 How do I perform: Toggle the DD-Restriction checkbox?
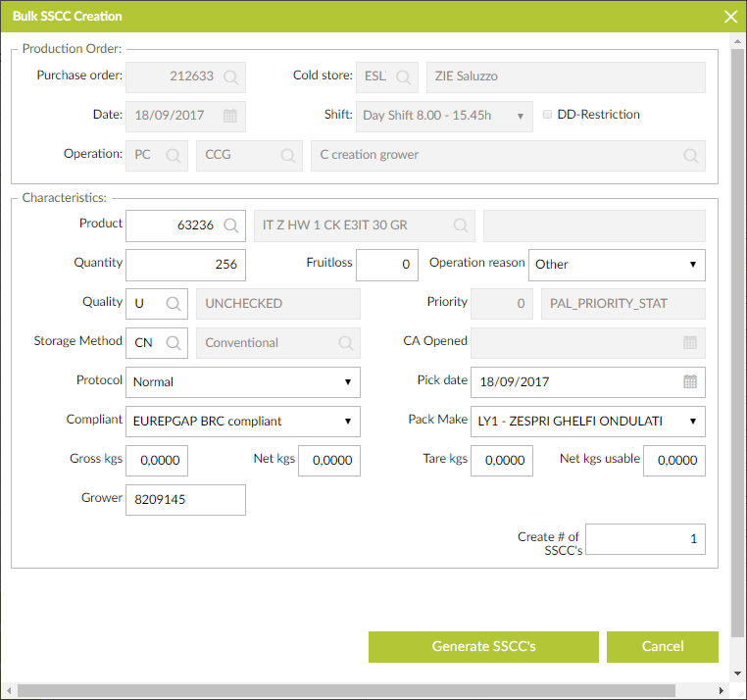[547, 115]
